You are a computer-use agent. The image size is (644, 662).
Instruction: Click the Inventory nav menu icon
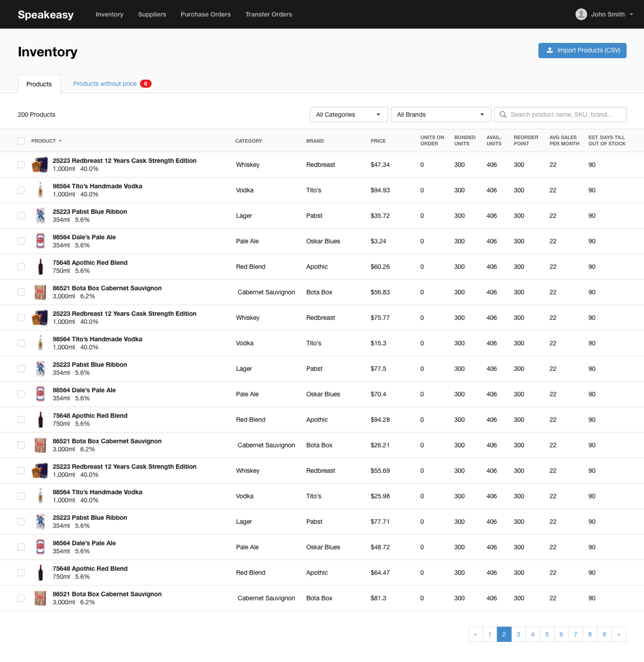pyautogui.click(x=110, y=14)
